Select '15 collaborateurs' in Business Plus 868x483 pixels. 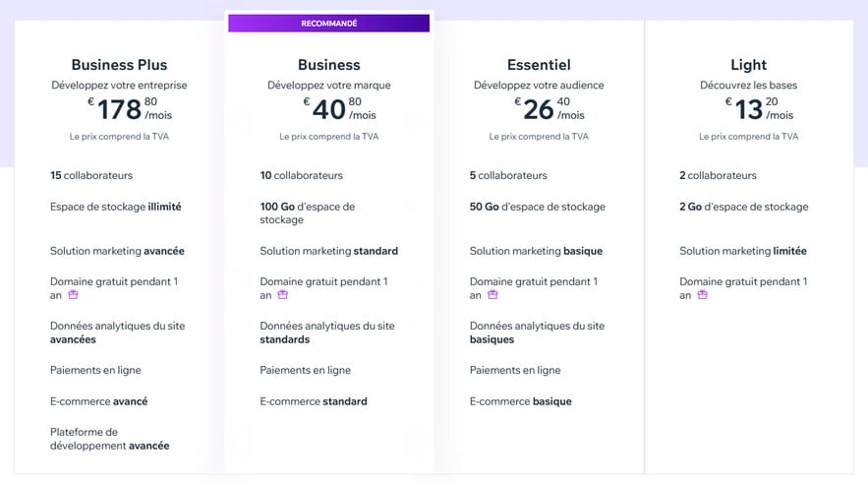[x=91, y=175]
